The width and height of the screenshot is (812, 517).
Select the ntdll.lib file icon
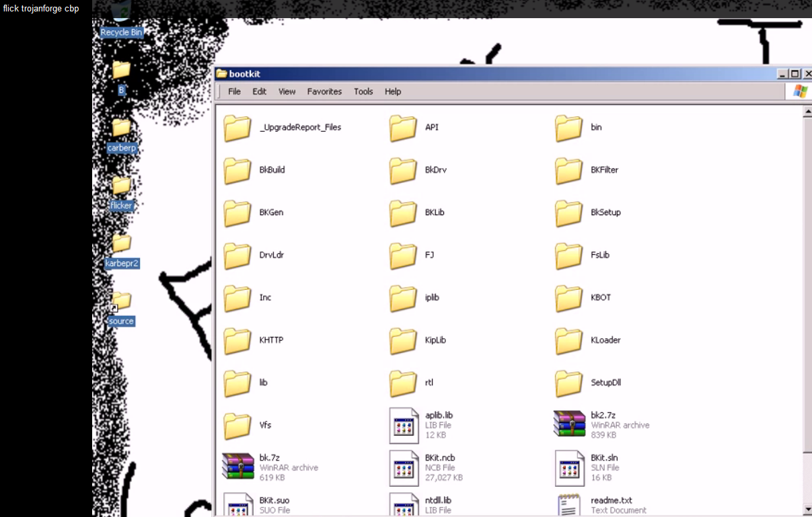click(404, 505)
